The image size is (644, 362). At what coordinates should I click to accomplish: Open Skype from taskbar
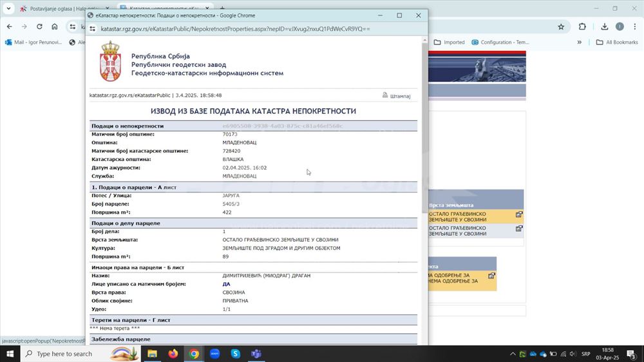coord(236,354)
